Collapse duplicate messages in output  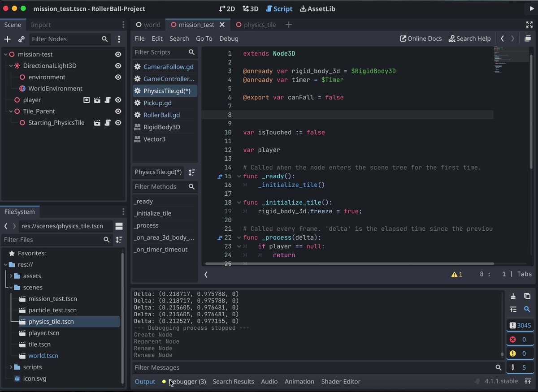(x=513, y=309)
